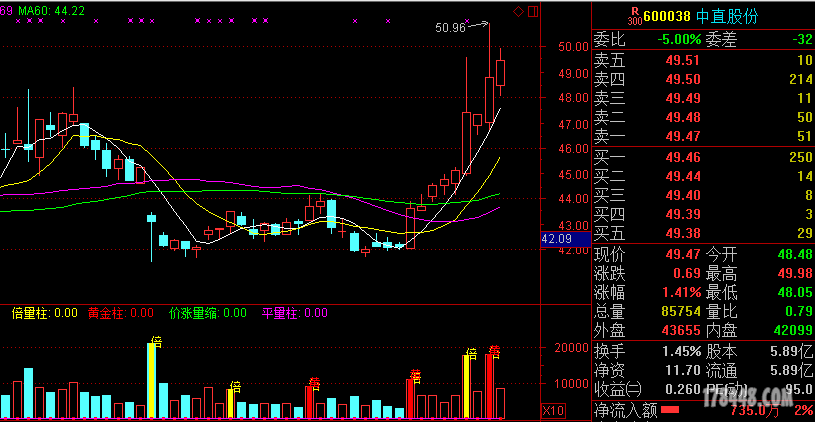The height and width of the screenshot is (422, 815).
Task: Click the 量比 value 0.79
Action: [799, 311]
